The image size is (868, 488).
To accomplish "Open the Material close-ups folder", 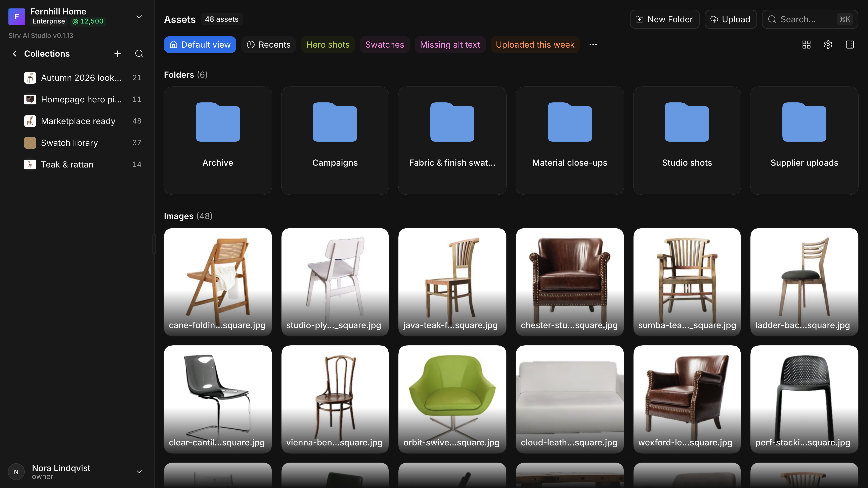I will click(x=569, y=140).
